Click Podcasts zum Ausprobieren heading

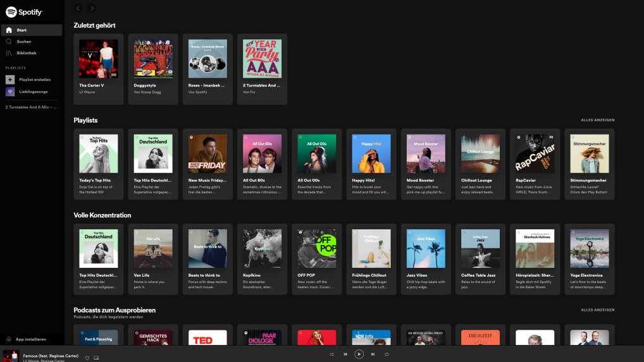(x=115, y=310)
